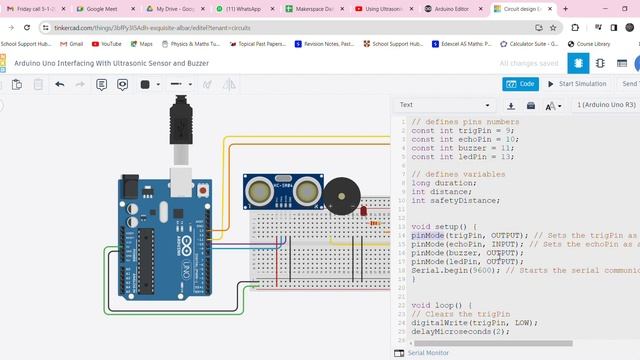Switch to the My Drive tab
Viewport: 640px width, 360px height.
click(175, 9)
